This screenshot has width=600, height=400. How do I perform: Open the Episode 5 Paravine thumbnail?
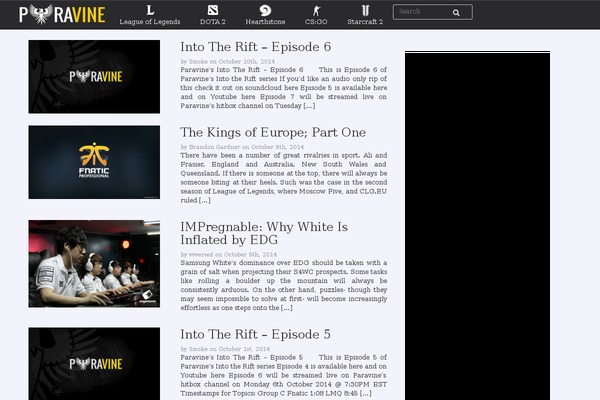coord(94,364)
